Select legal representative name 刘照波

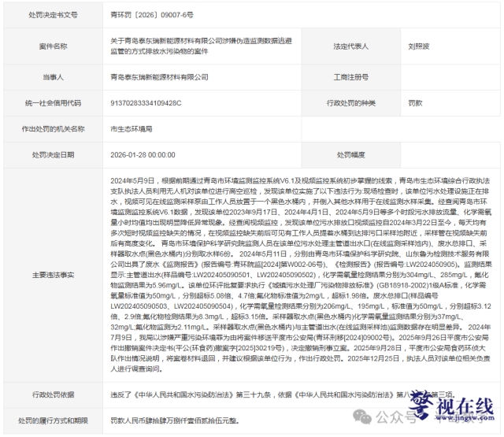[419, 46]
